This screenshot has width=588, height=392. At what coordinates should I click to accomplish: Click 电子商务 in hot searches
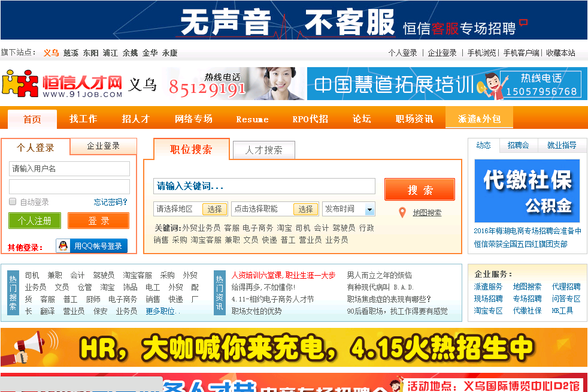pos(123,299)
